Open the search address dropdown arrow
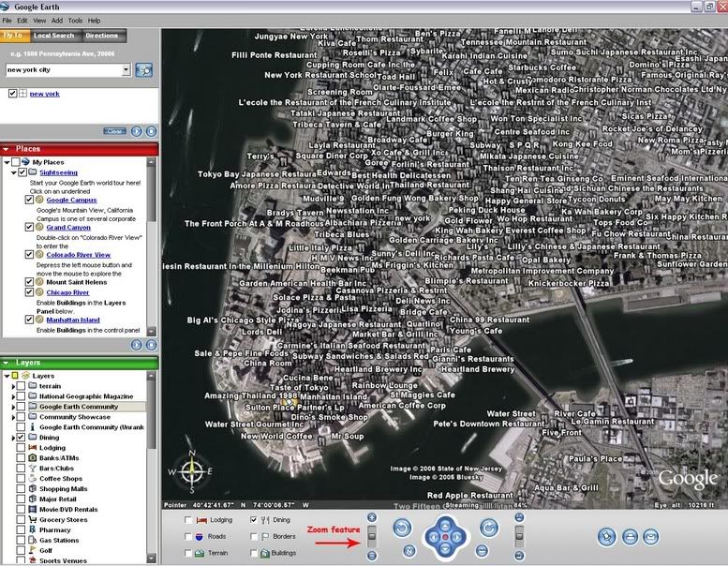728x566 pixels. tap(126, 70)
